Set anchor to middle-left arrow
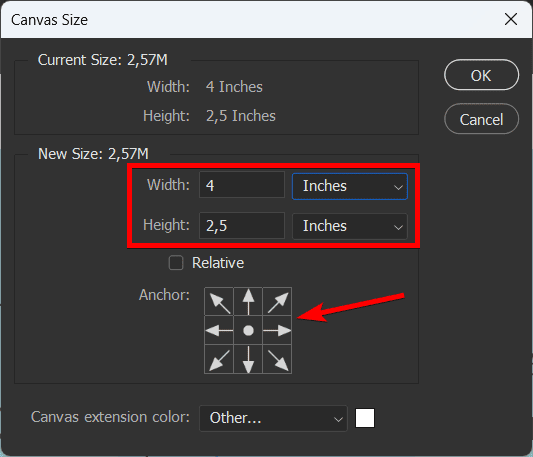 [x=219, y=331]
